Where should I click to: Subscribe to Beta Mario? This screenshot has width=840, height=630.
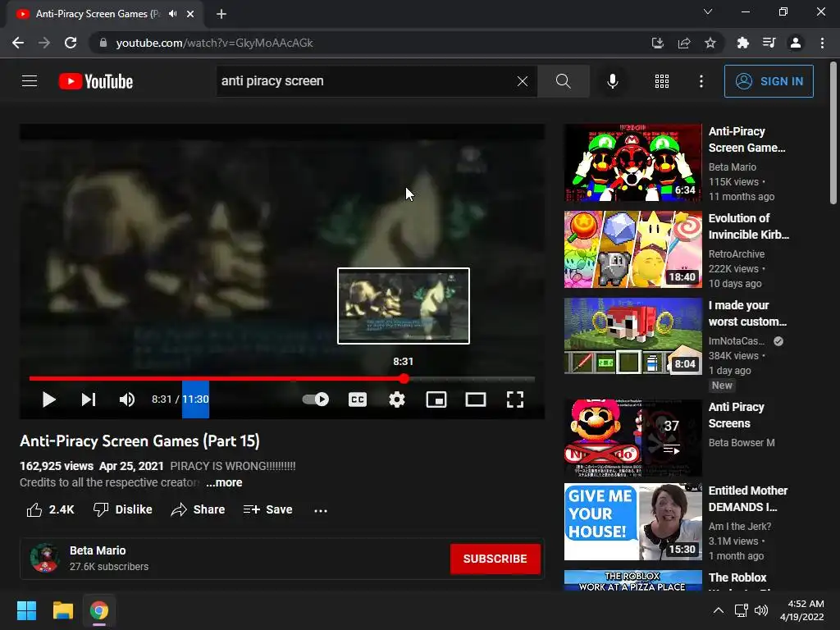[495, 559]
